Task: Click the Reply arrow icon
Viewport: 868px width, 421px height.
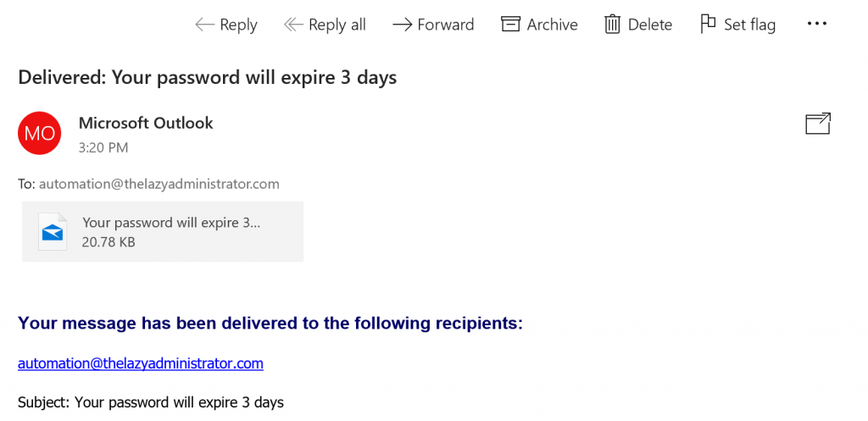Action: [205, 25]
